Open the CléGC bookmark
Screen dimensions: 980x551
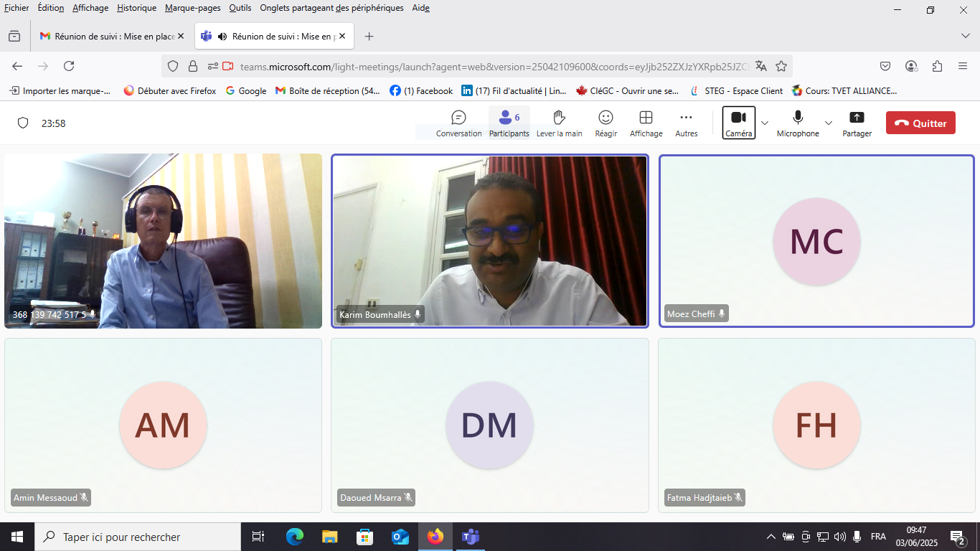click(628, 91)
